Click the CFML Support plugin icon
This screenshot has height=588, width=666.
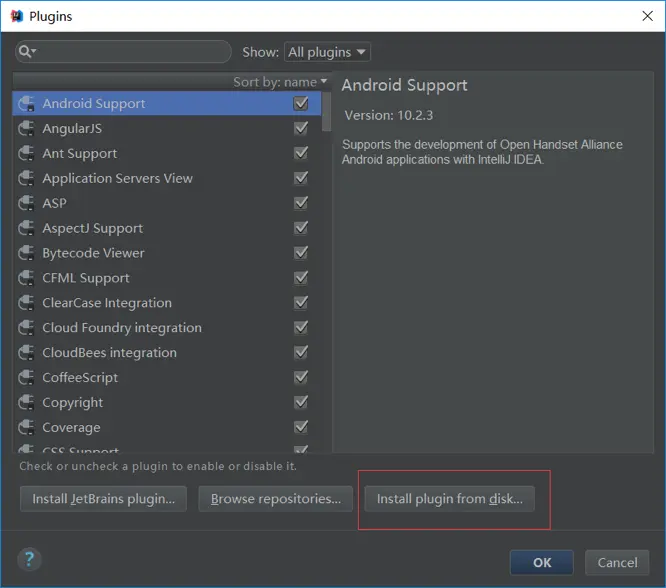click(26, 278)
